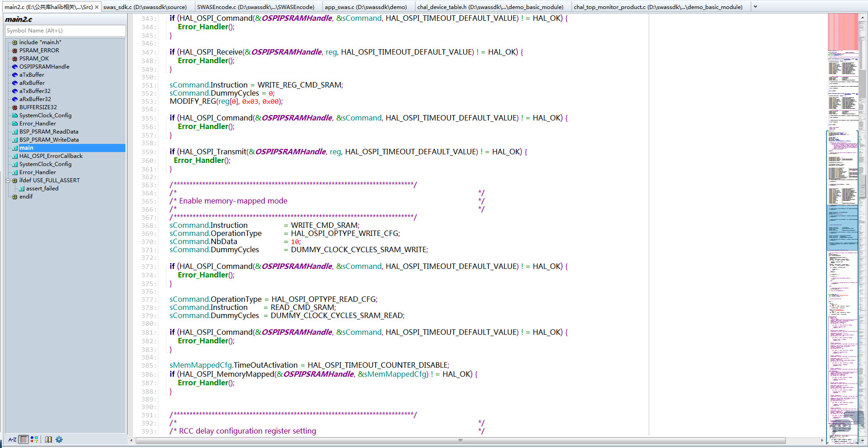Open the file tabs overflow dropdown

point(755,7)
